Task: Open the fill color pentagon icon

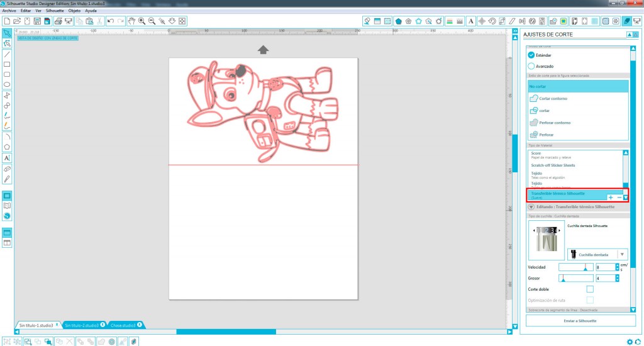Action: 398,21
